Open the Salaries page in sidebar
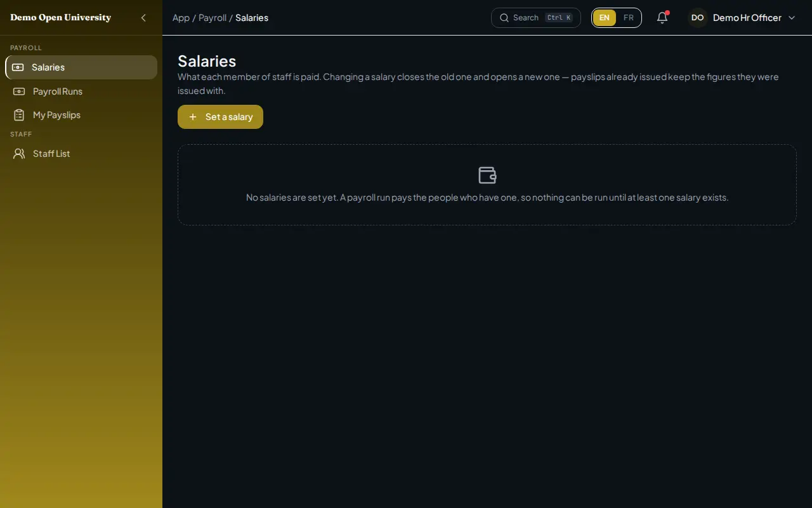812x508 pixels. coord(81,67)
